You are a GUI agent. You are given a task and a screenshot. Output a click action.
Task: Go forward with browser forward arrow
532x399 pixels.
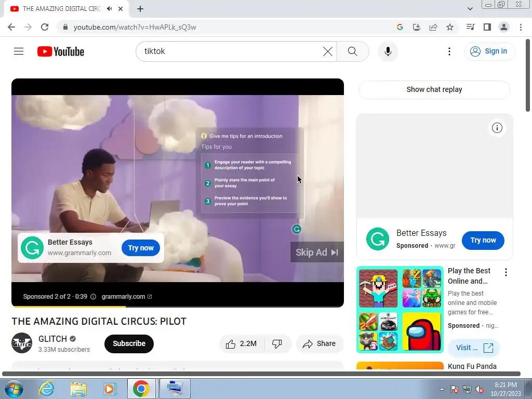tap(28, 27)
